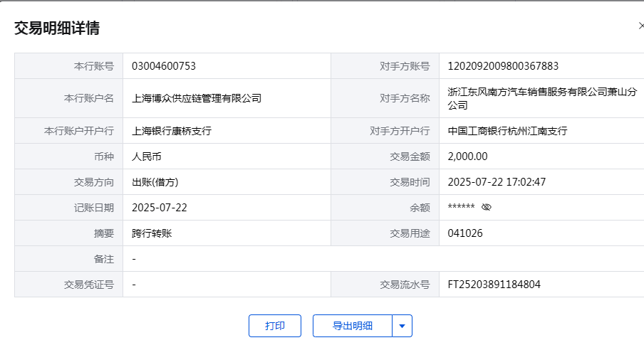This screenshot has width=644, height=350.
Task: Click the account number 03004600753
Action: tap(164, 66)
